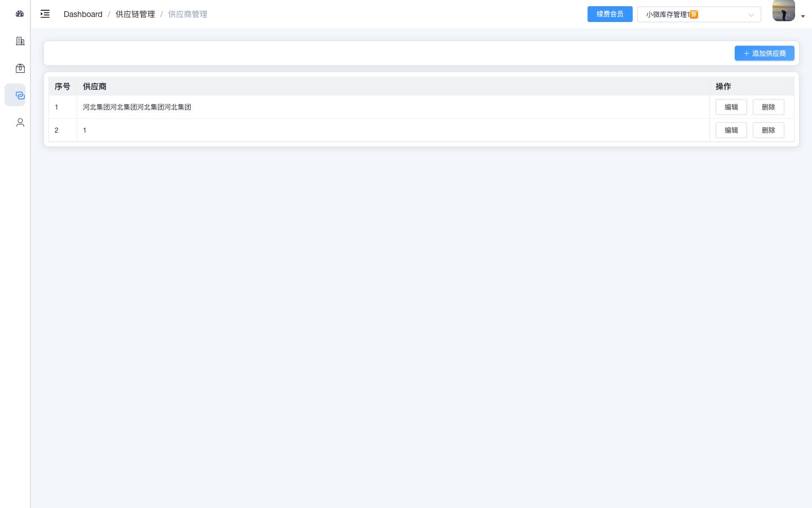
Task: Expand the avatar dropdown caret
Action: coord(803,16)
